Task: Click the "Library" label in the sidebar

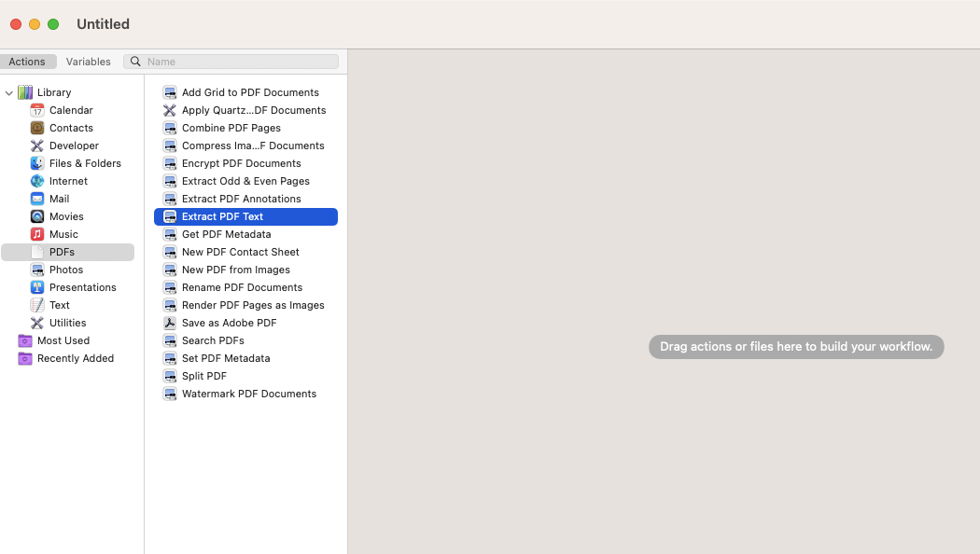Action: click(x=54, y=92)
